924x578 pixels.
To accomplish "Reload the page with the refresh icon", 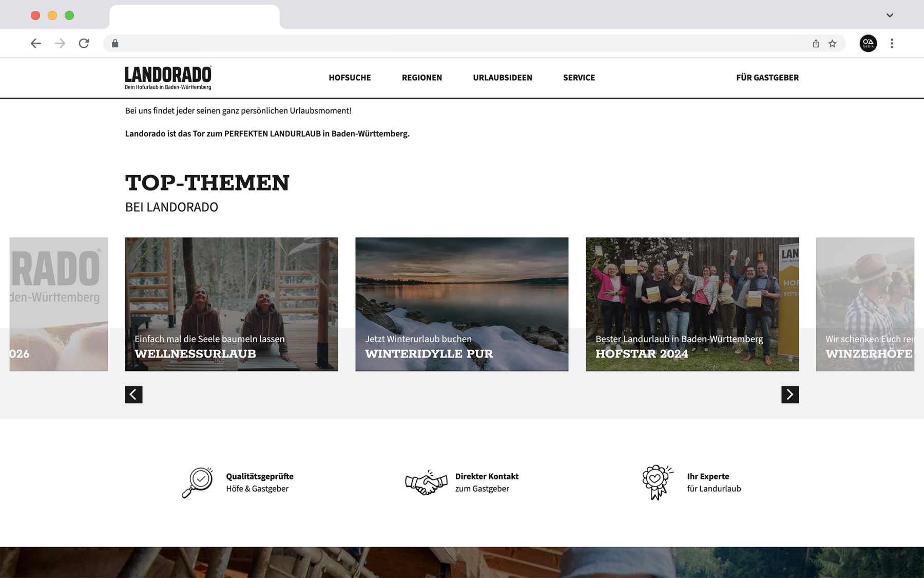I will [84, 44].
